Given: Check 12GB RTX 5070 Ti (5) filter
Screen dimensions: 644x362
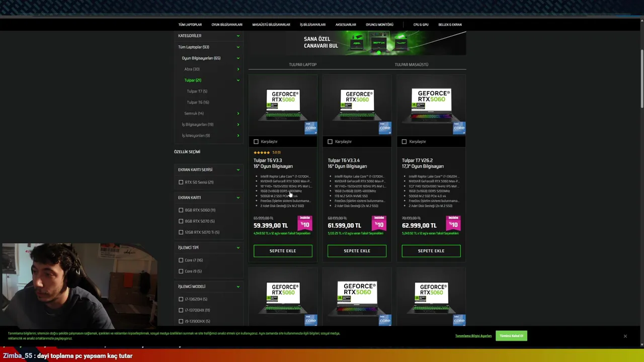Looking at the screenshot, I should (x=181, y=232).
